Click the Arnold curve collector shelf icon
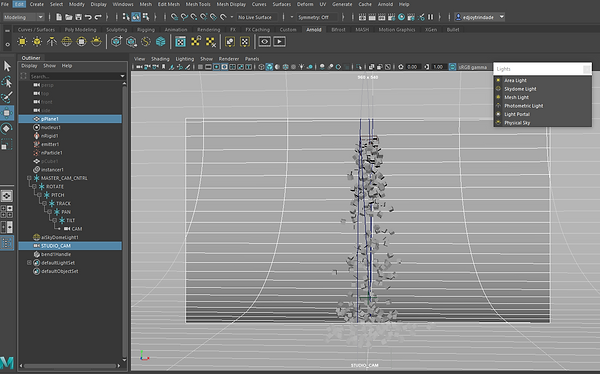The image size is (600, 374). coord(146,41)
